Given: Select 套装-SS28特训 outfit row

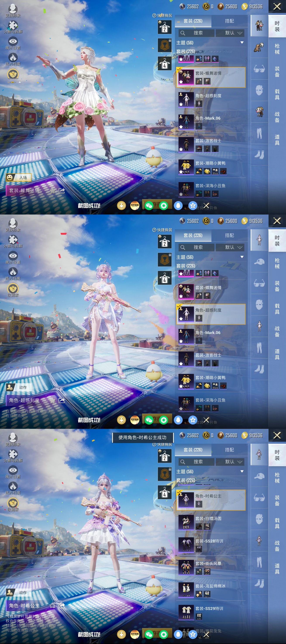Looking at the screenshot, I should [211, 545].
